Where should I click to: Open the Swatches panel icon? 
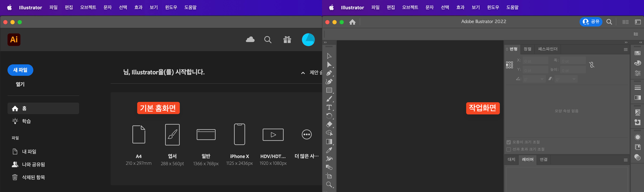coord(638,53)
